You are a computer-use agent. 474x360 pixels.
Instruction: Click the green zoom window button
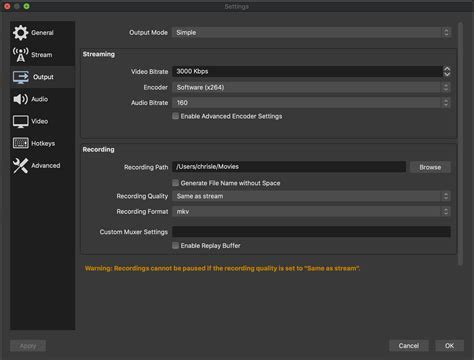pyautogui.click(x=26, y=6)
